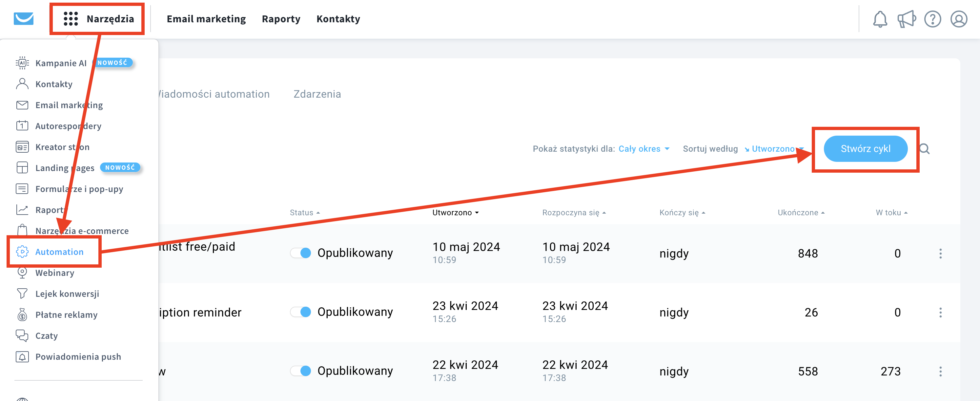The image size is (980, 401).
Task: Select Lejek konwersji from the tools menu
Action: 67,294
